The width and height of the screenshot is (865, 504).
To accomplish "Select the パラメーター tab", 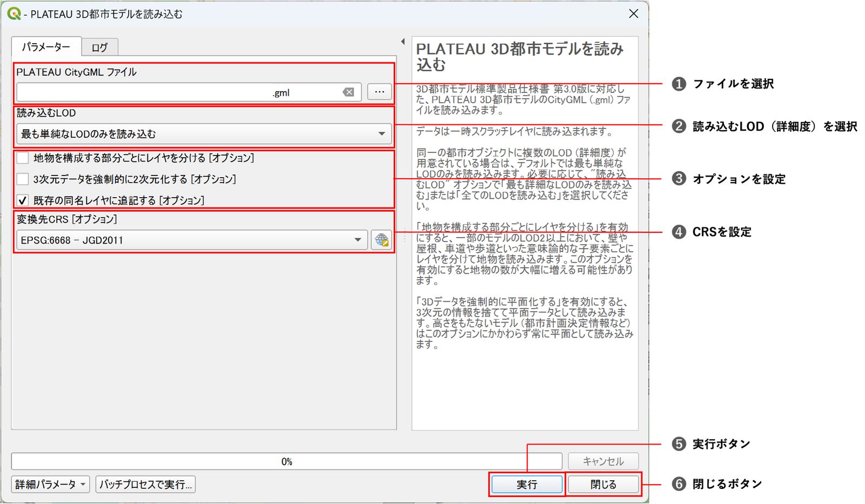I will point(46,47).
